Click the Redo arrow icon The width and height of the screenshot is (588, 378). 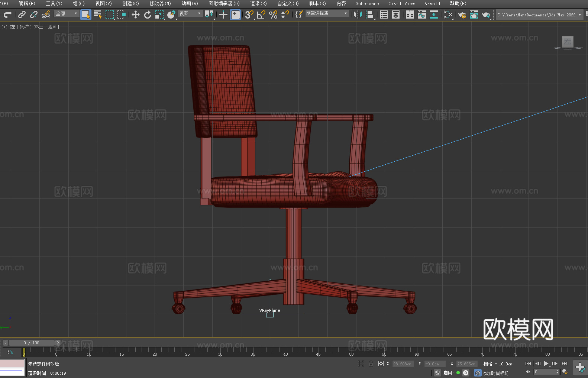click(x=7, y=14)
